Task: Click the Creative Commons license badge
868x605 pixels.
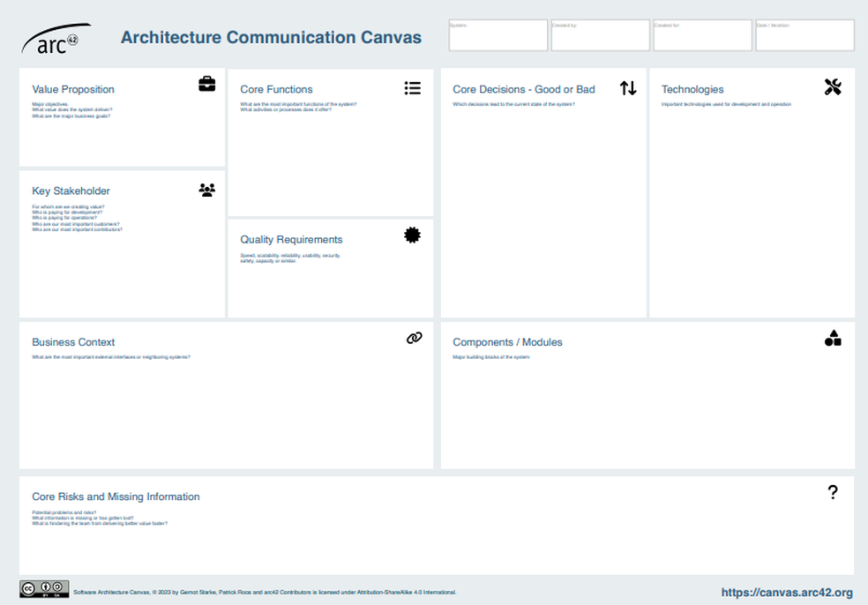Action: [44, 589]
